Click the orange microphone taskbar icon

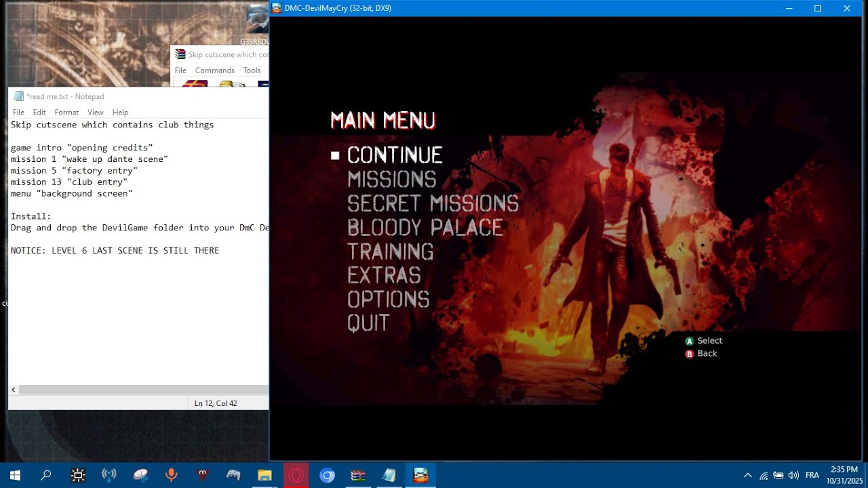tap(172, 475)
